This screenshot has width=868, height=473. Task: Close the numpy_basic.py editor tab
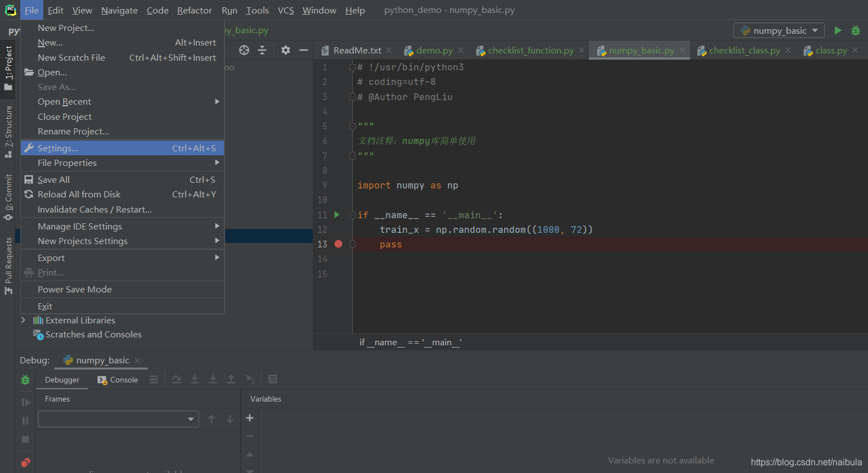(682, 50)
